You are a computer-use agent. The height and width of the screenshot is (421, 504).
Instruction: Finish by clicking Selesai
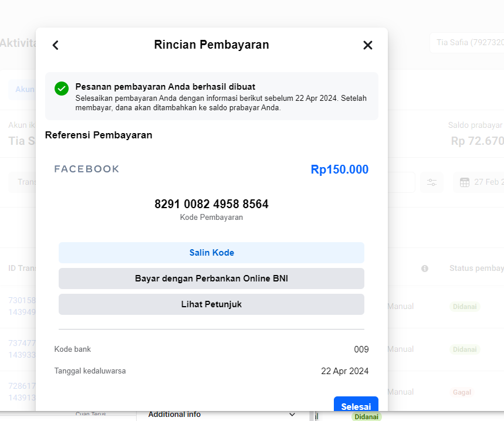[x=356, y=405]
